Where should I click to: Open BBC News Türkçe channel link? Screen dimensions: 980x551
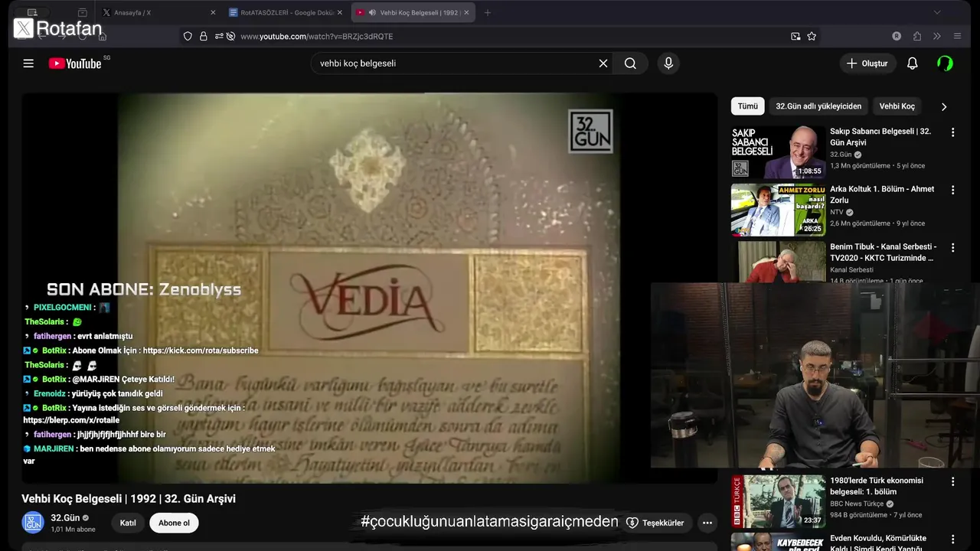point(857,504)
